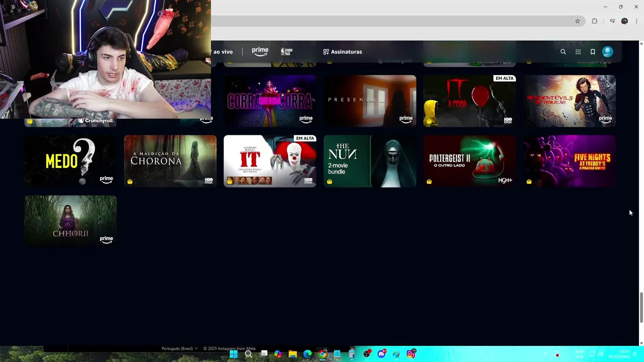Click the EM ALTA badge on IT A Coisa

click(x=505, y=78)
